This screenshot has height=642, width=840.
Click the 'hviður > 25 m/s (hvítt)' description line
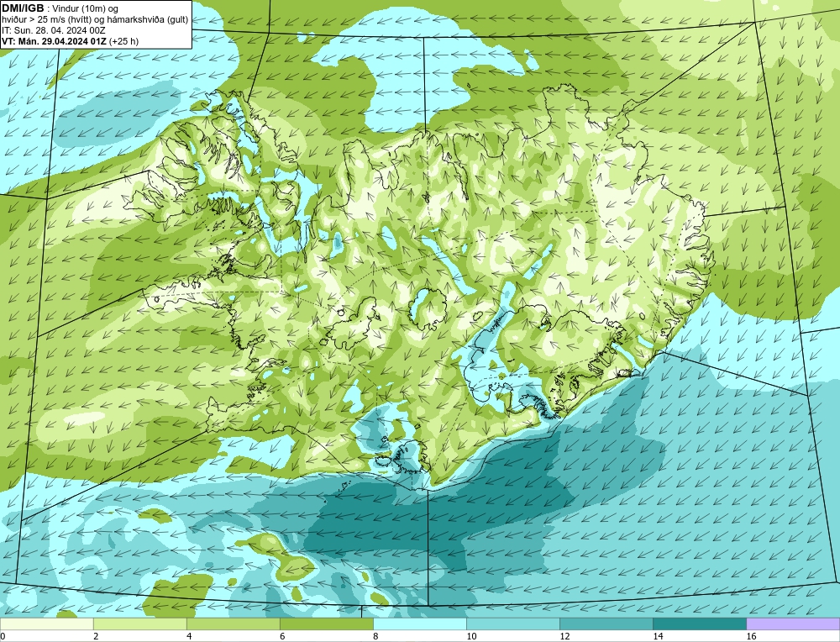click(95, 20)
